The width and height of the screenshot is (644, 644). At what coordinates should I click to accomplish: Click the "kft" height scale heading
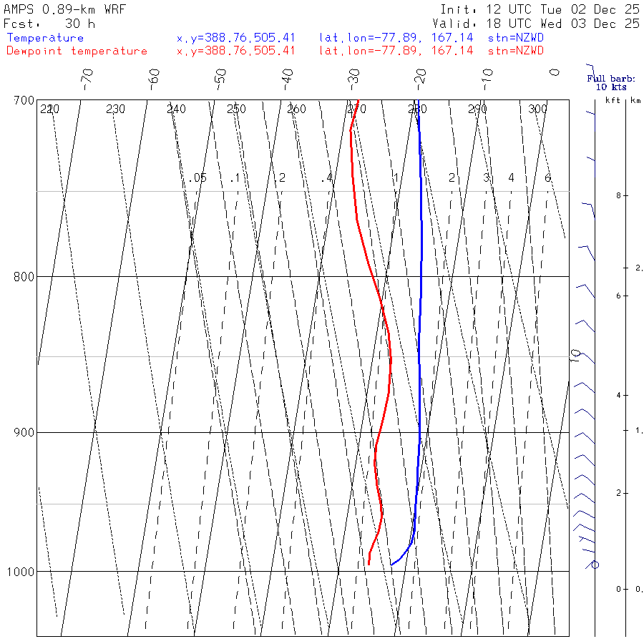point(613,100)
